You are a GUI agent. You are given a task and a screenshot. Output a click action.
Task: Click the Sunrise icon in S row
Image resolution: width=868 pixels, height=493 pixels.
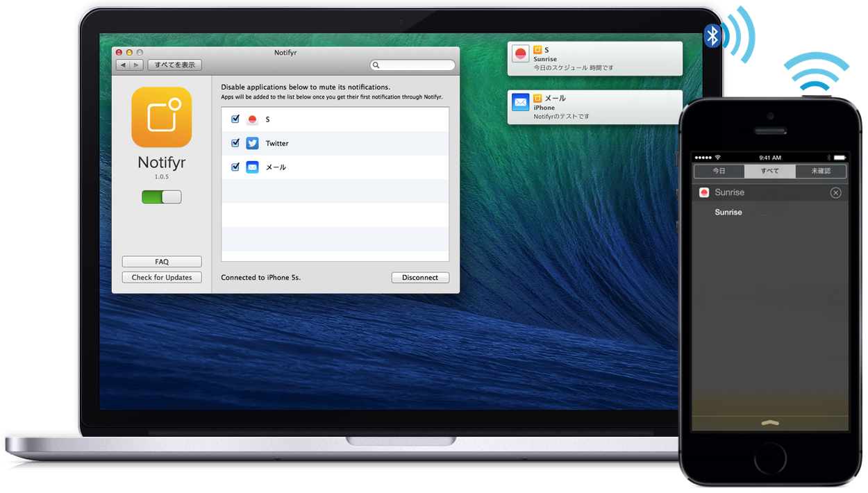click(252, 119)
